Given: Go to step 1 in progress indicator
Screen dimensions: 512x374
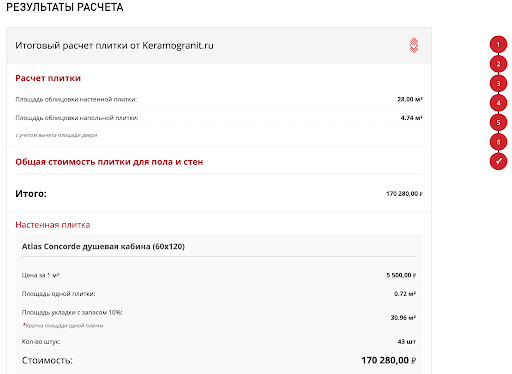Looking at the screenshot, I should tap(498, 44).
